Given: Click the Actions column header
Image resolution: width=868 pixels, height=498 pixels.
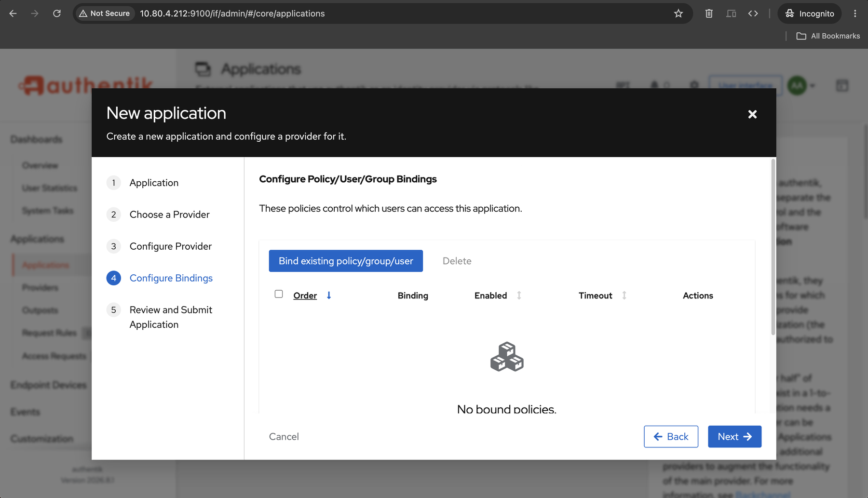Looking at the screenshot, I should [x=698, y=296].
